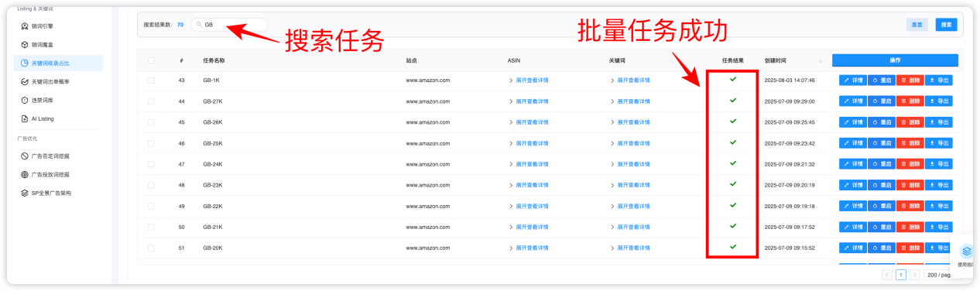Tick the checkbox for row GB-1K
This screenshot has width=980, height=291.
click(151, 80)
